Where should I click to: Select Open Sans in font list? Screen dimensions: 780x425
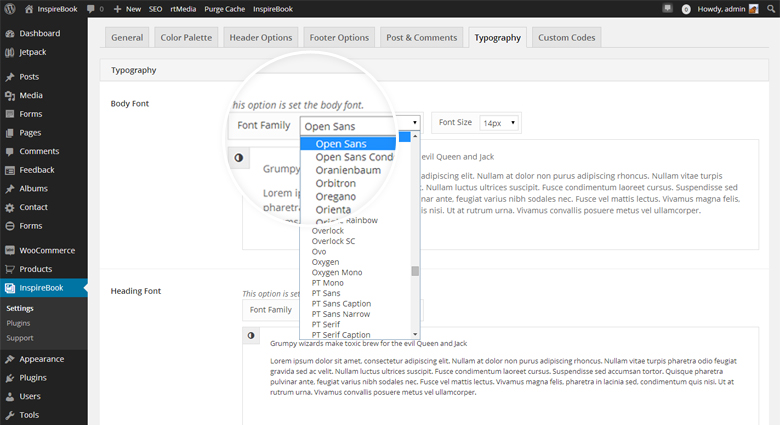point(348,144)
